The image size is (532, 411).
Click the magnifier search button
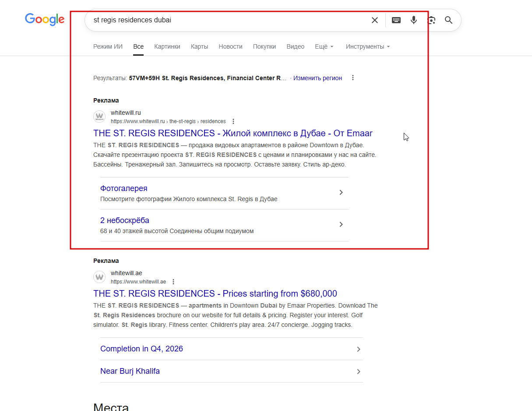(449, 20)
